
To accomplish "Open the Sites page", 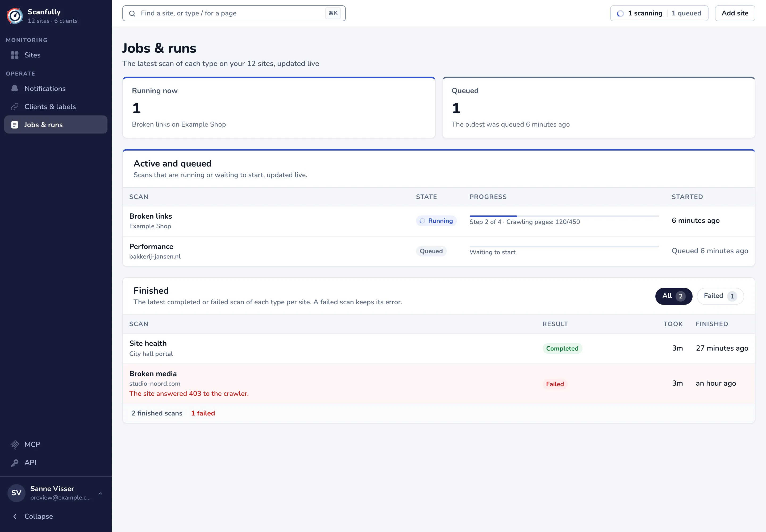I will click(56, 55).
